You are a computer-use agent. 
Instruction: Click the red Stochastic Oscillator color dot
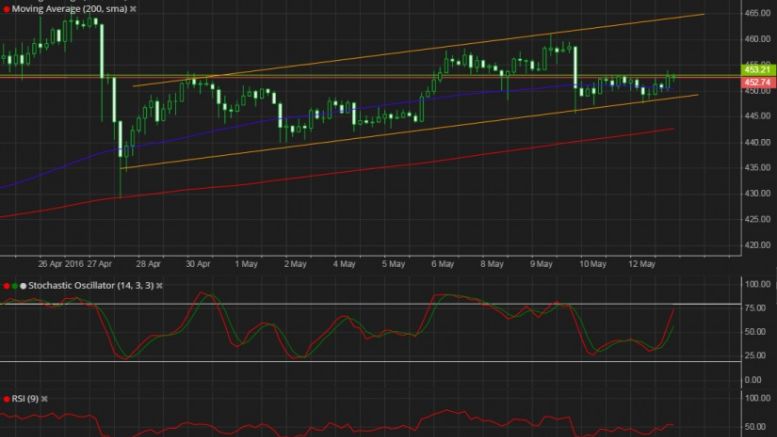tap(5, 286)
